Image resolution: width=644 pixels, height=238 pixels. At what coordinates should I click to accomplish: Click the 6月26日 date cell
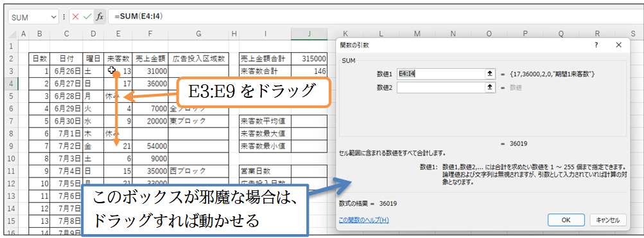click(x=66, y=71)
